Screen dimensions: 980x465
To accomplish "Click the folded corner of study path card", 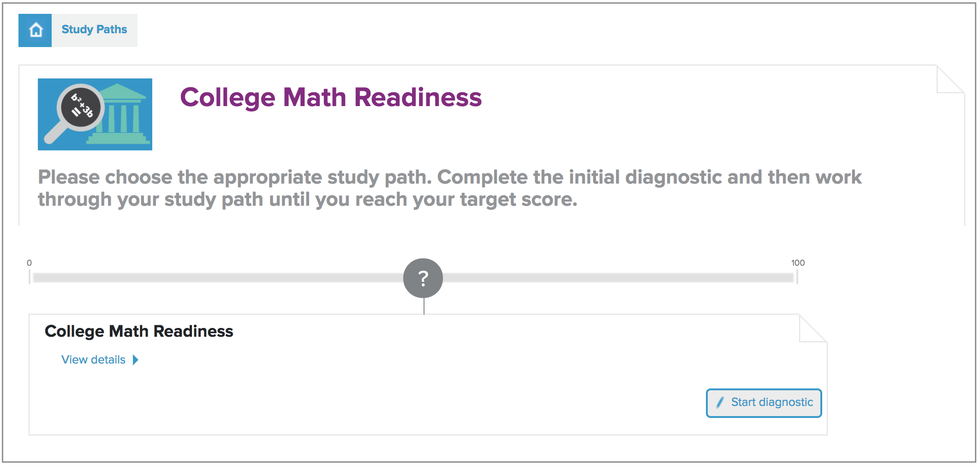I will 813,328.
